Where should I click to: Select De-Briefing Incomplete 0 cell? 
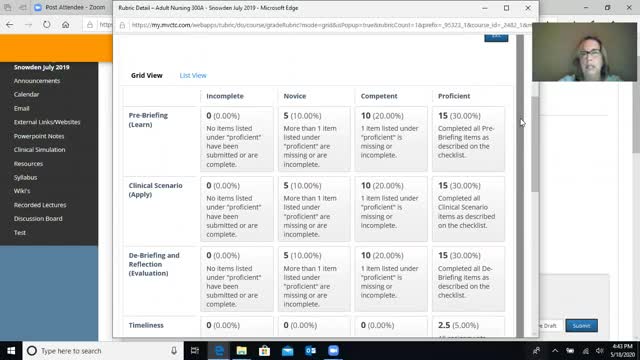tap(237, 279)
